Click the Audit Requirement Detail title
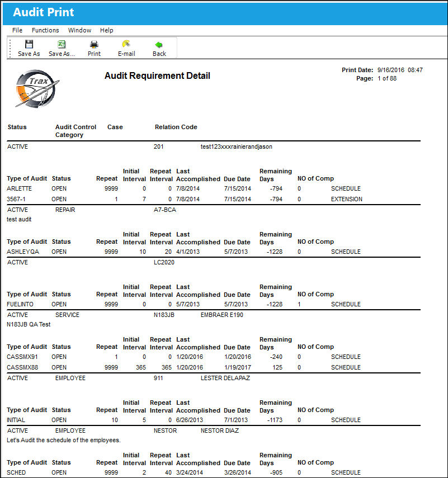448x478 pixels. point(157,75)
